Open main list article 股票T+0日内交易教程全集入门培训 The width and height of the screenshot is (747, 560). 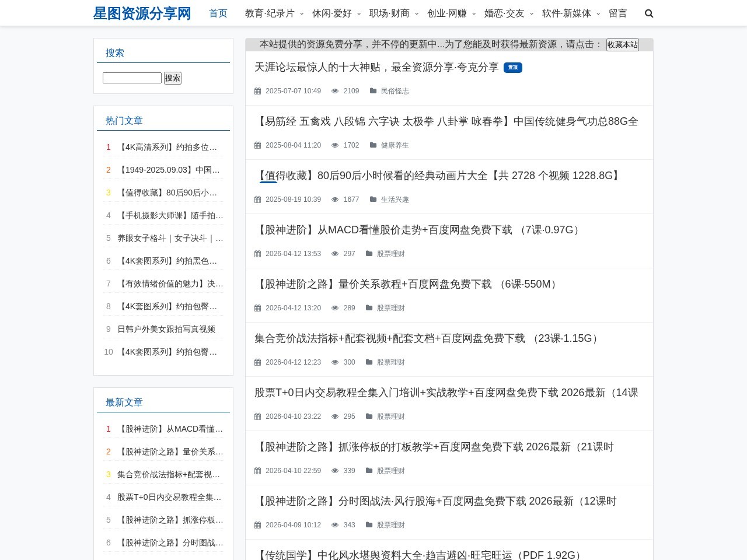(446, 393)
